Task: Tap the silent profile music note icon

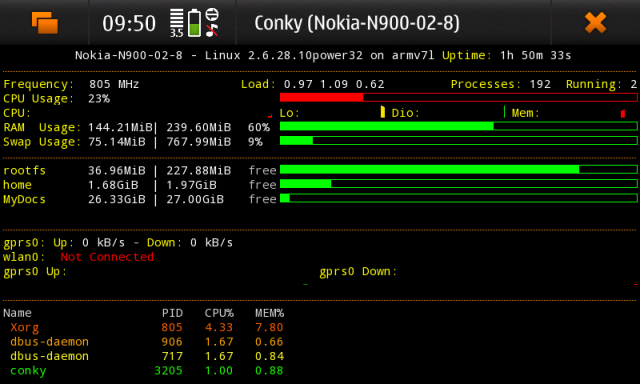Action: [x=211, y=30]
